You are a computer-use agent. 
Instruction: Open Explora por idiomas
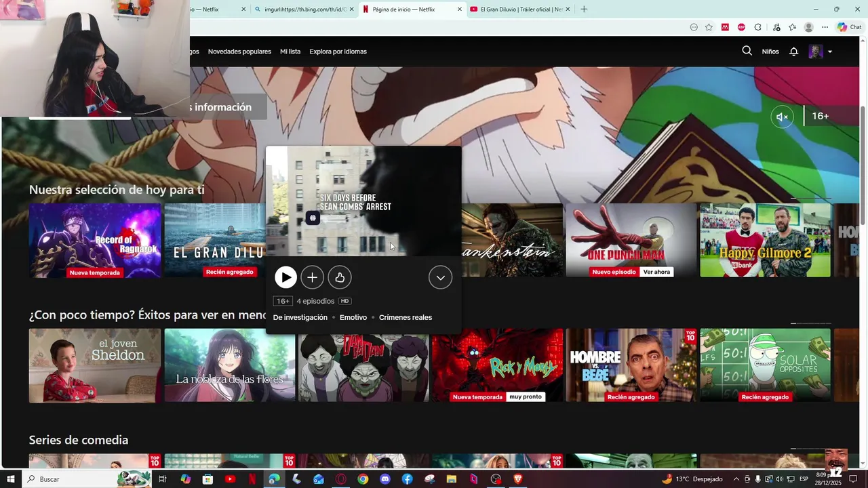tap(338, 52)
